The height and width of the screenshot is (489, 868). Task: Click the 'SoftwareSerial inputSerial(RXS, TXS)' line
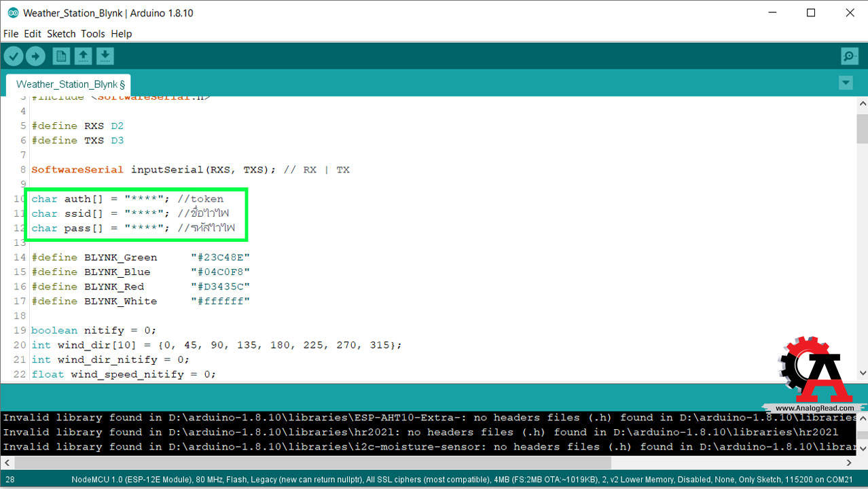point(190,170)
